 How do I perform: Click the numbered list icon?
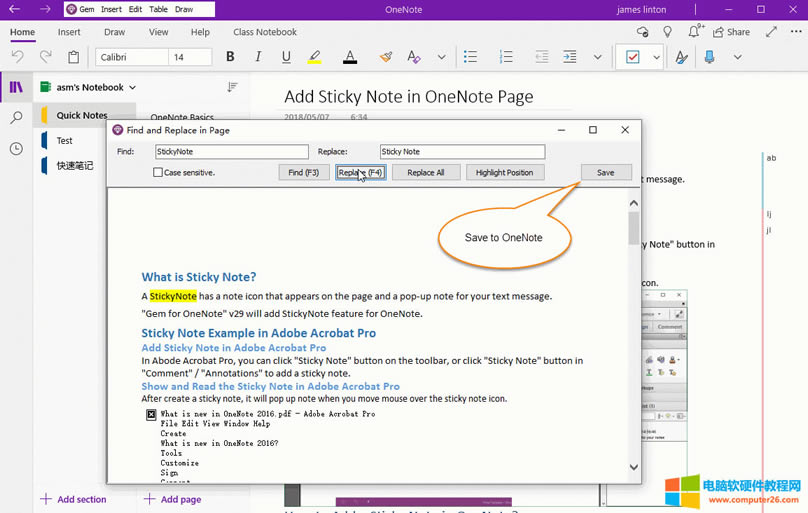coord(506,57)
